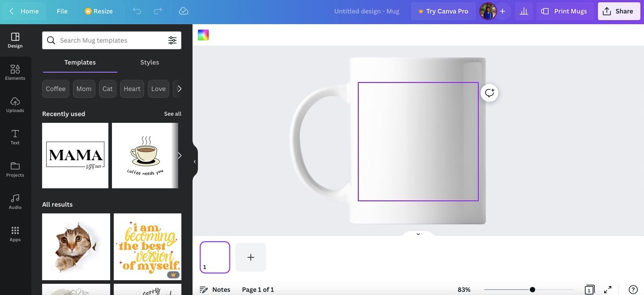The image size is (644, 295).
Task: Filter templates by Cat chip
Action: [107, 89]
